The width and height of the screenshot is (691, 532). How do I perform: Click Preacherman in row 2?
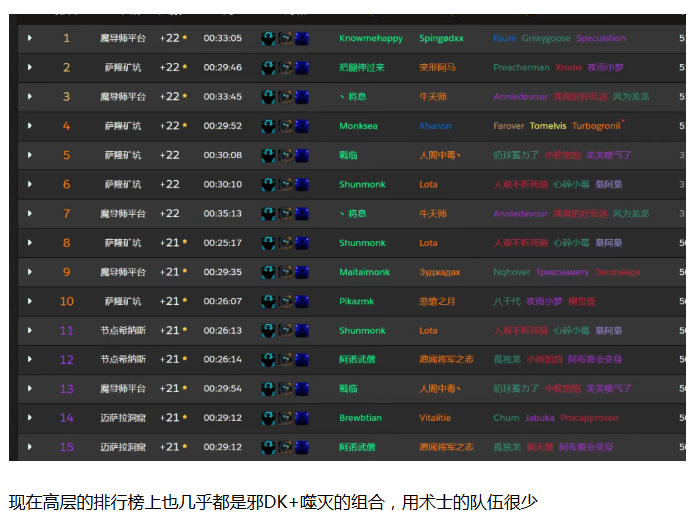[521, 67]
